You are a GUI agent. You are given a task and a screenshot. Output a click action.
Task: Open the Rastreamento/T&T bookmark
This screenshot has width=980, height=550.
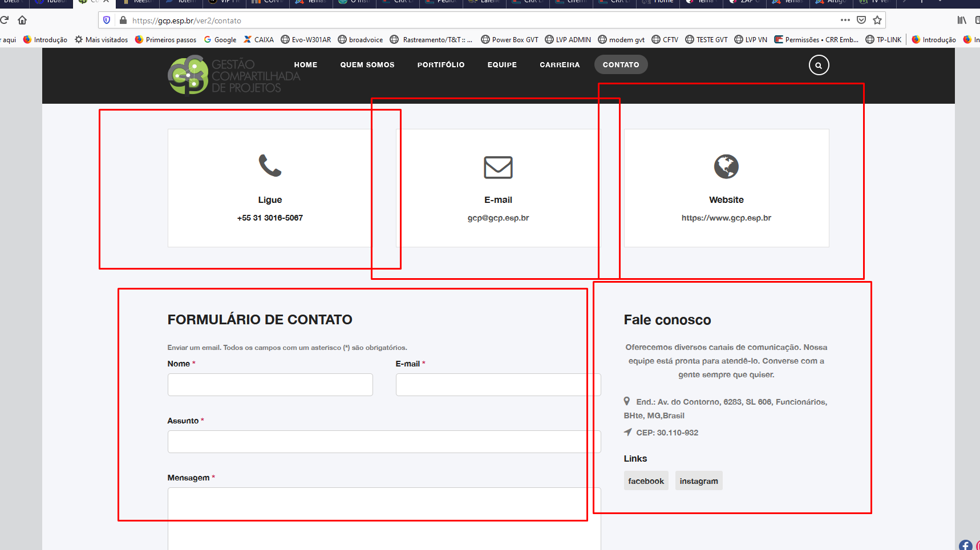point(431,40)
